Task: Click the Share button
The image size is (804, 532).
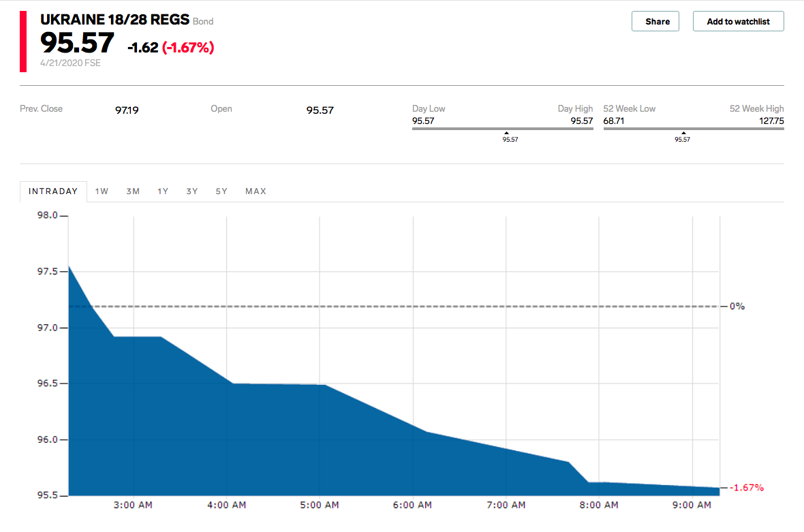Action: click(655, 21)
